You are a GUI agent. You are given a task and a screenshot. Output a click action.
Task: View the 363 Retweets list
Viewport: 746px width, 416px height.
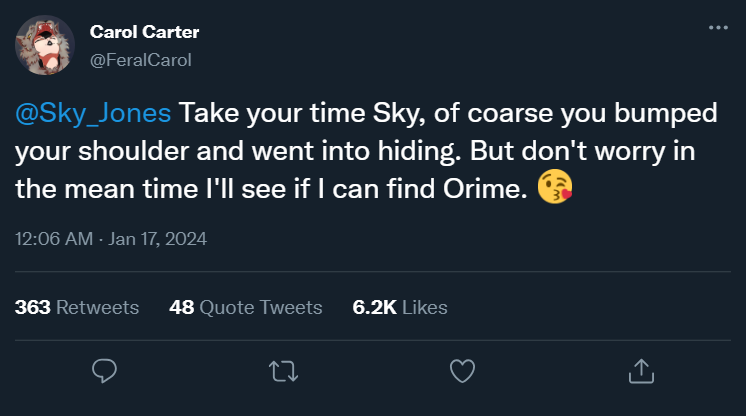[77, 307]
